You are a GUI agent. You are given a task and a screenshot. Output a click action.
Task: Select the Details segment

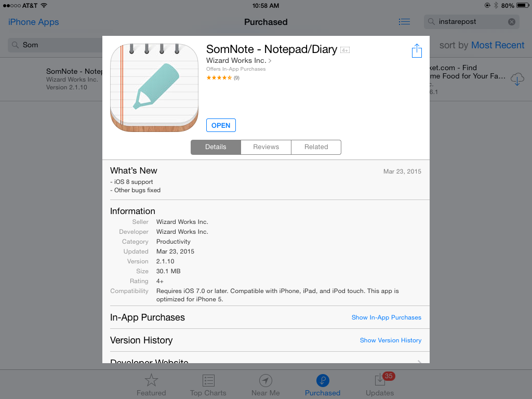click(x=216, y=147)
